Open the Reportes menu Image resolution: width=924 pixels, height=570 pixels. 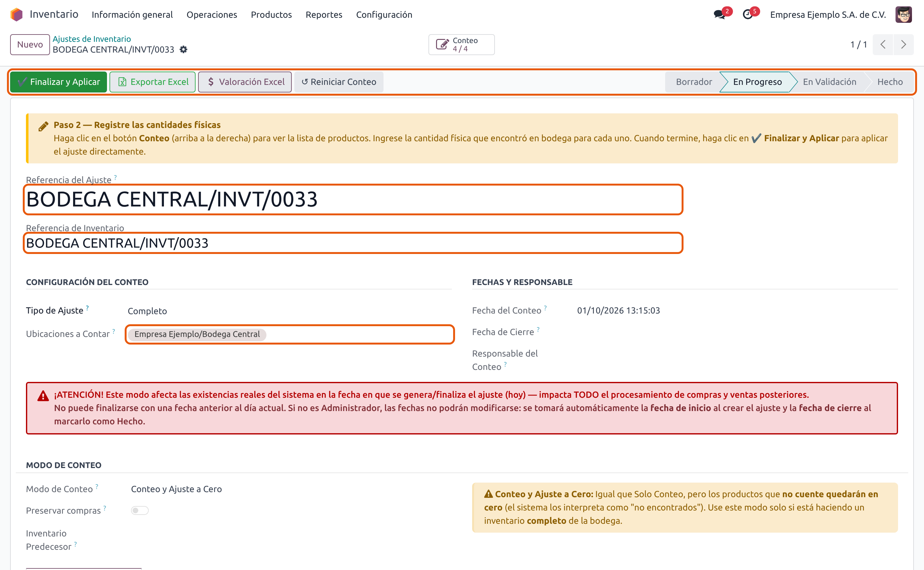coord(324,15)
